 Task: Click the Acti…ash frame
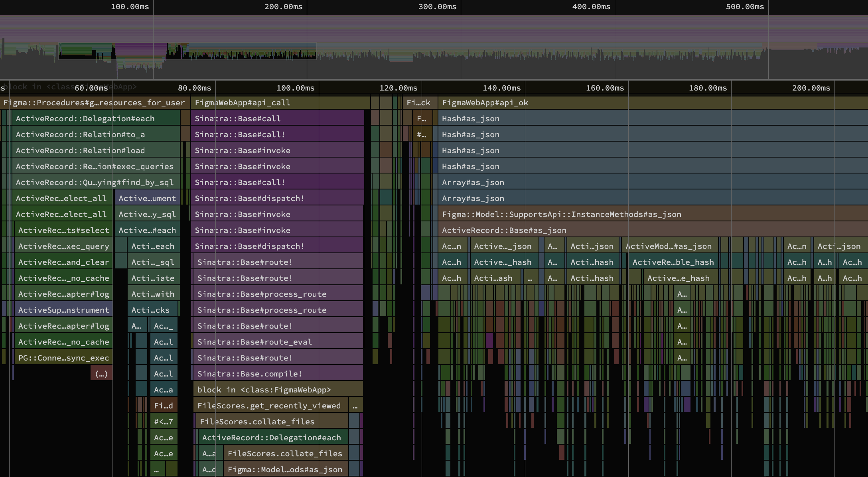[495, 278]
